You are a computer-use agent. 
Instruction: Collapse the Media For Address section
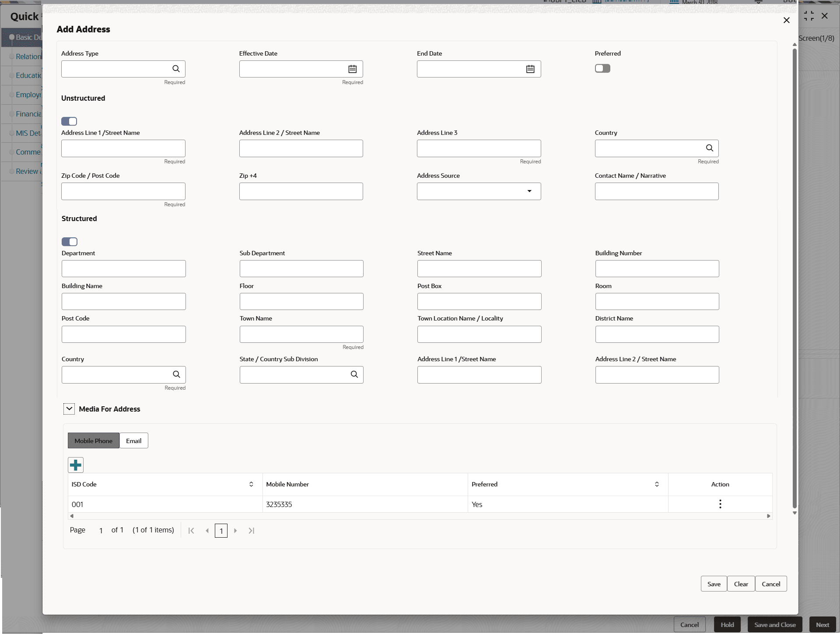[69, 409]
